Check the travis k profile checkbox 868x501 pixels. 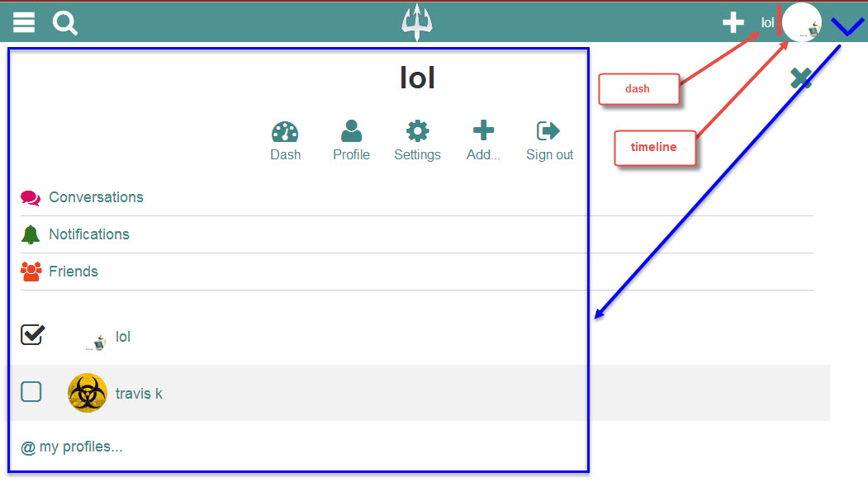coord(31,391)
